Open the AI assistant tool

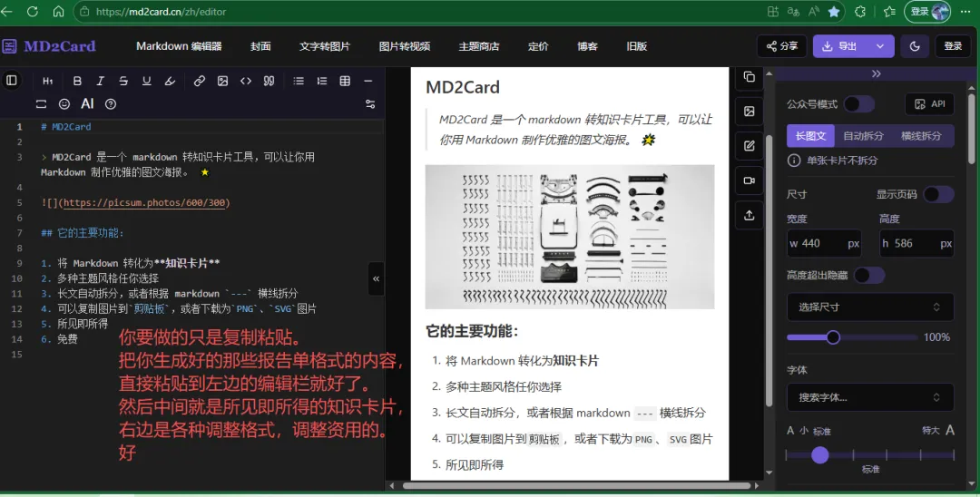click(x=87, y=104)
